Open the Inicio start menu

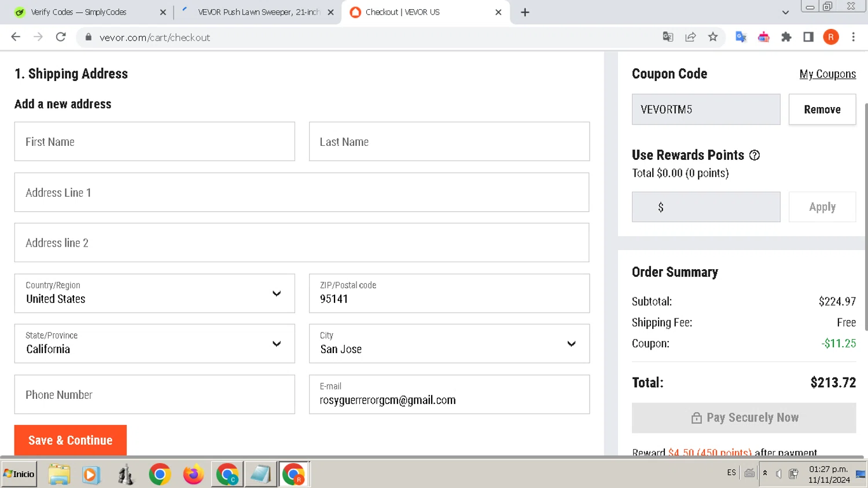(19, 474)
